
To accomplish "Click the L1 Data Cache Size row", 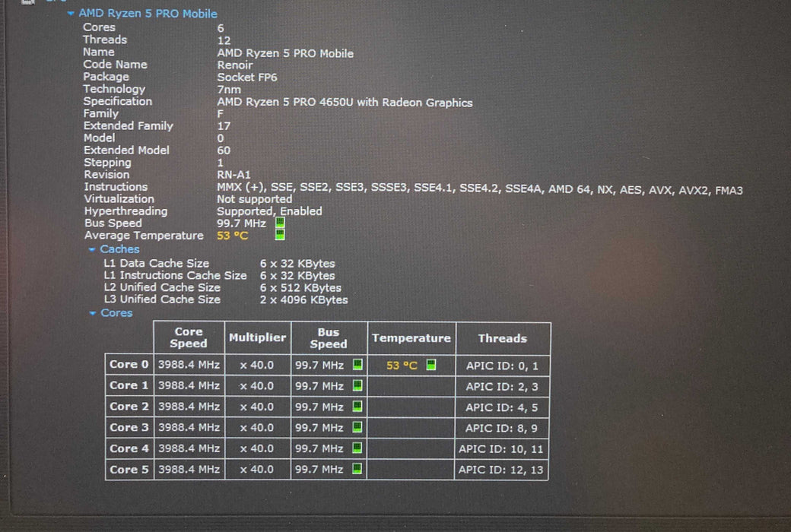I will pyautogui.click(x=220, y=263).
